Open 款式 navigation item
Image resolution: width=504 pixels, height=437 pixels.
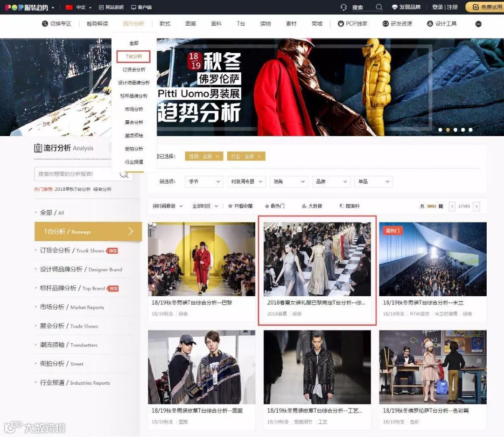[x=165, y=24]
